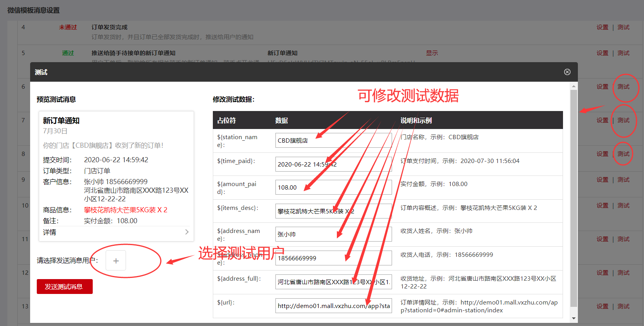This screenshot has height=326, width=644.
Task: Click the phone number field 18566669999
Action: coord(333,258)
